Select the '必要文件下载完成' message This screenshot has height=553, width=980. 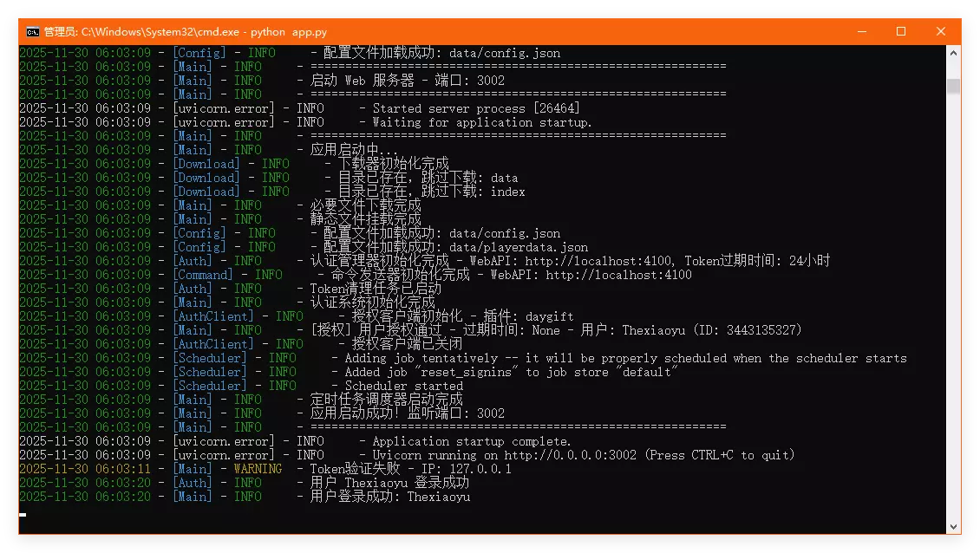point(366,205)
